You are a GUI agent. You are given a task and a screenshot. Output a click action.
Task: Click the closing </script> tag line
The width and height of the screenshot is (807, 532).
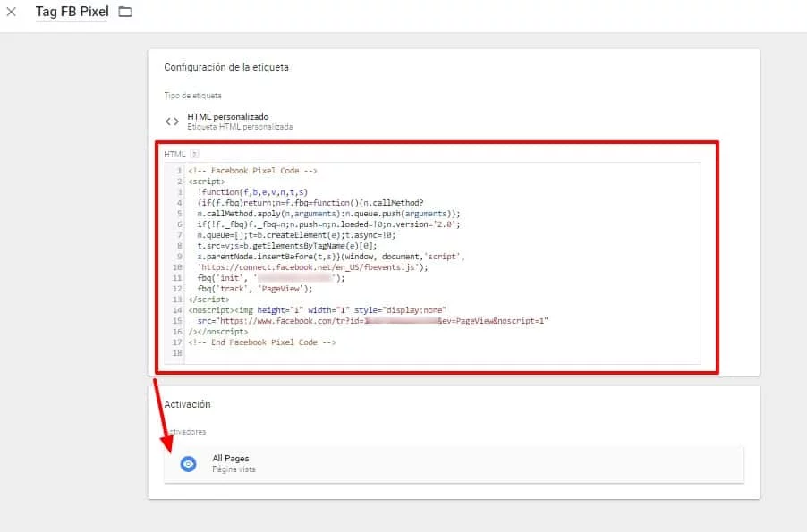coord(209,300)
